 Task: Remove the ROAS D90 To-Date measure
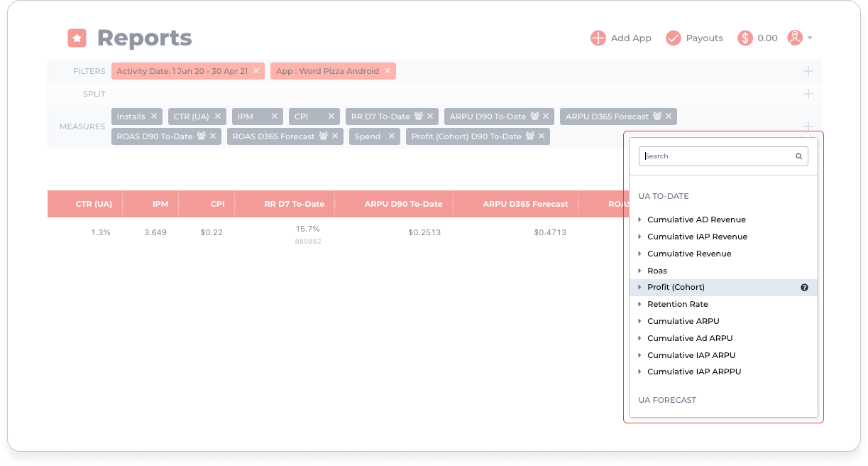tap(213, 136)
